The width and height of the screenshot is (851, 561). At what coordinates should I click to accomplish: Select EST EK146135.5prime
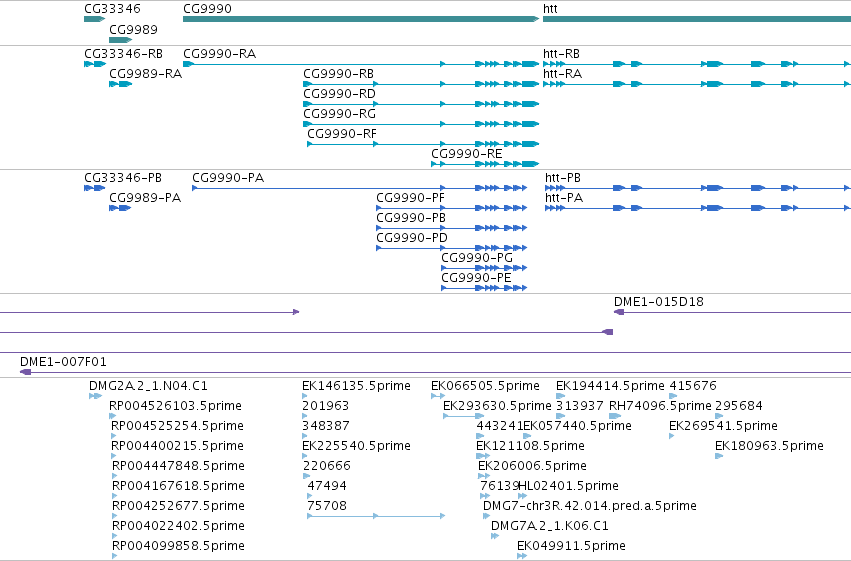(x=356, y=386)
